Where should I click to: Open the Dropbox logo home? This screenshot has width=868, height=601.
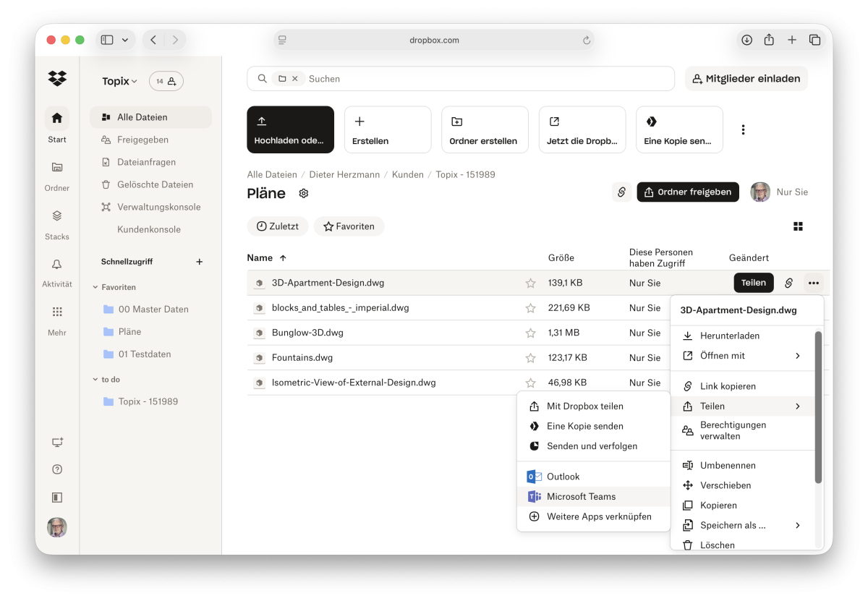(57, 78)
